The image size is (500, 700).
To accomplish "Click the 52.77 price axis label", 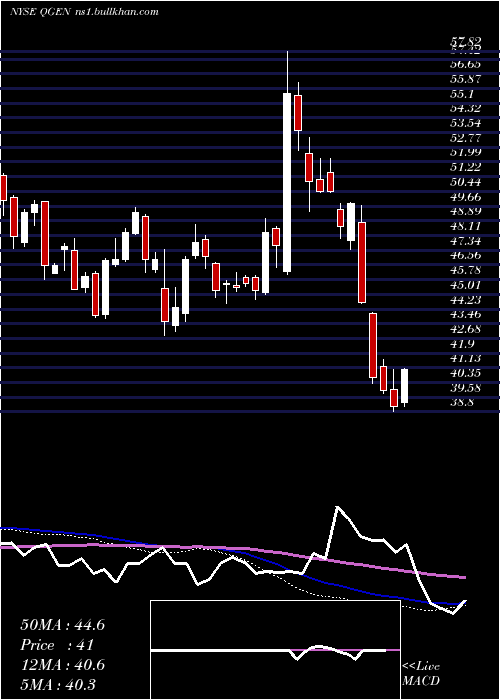I will 467,138.
